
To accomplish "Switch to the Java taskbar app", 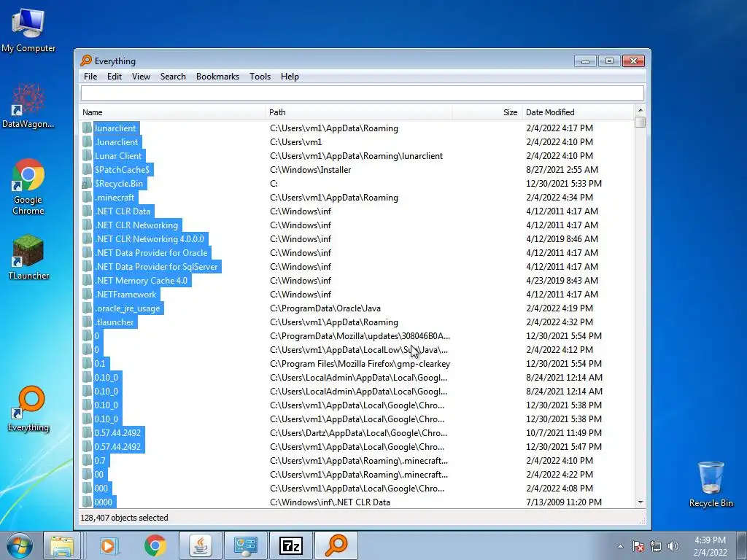I will (x=201, y=545).
